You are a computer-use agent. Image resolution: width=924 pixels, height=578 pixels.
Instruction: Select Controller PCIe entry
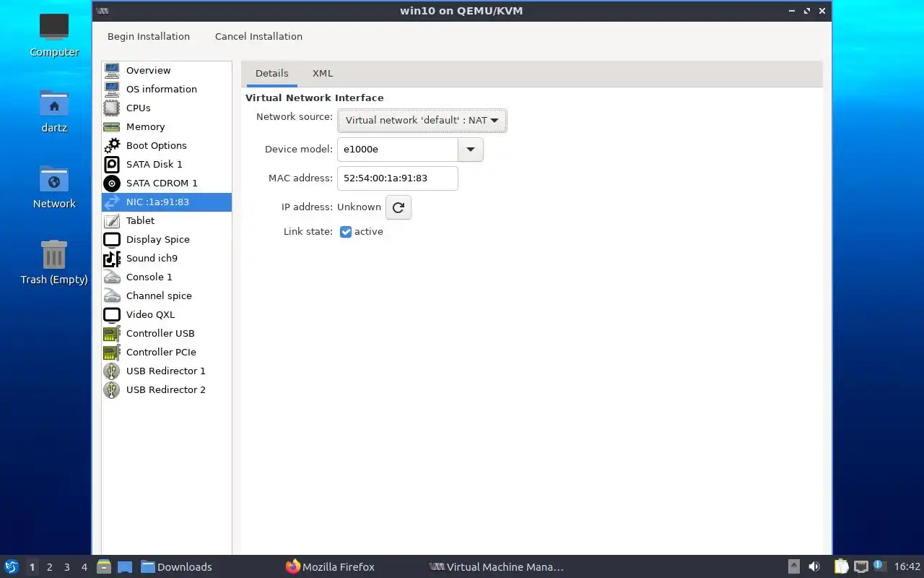[x=166, y=352]
